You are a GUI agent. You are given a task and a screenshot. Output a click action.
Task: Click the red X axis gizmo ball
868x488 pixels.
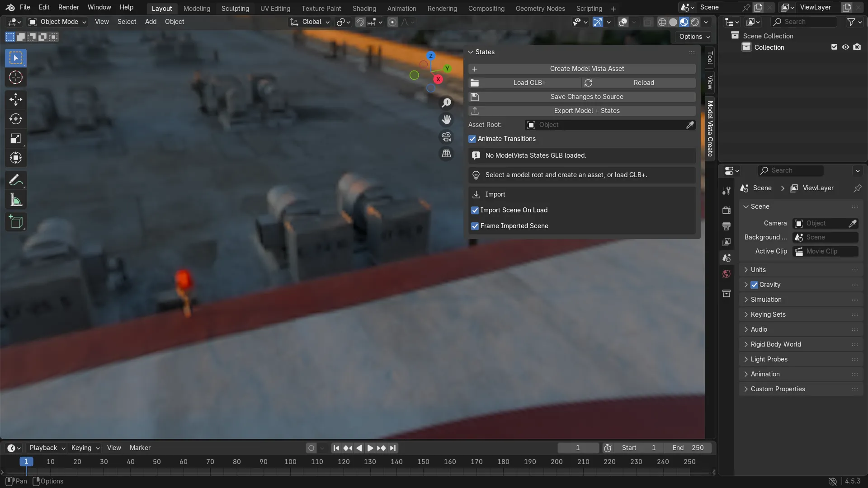pos(438,80)
